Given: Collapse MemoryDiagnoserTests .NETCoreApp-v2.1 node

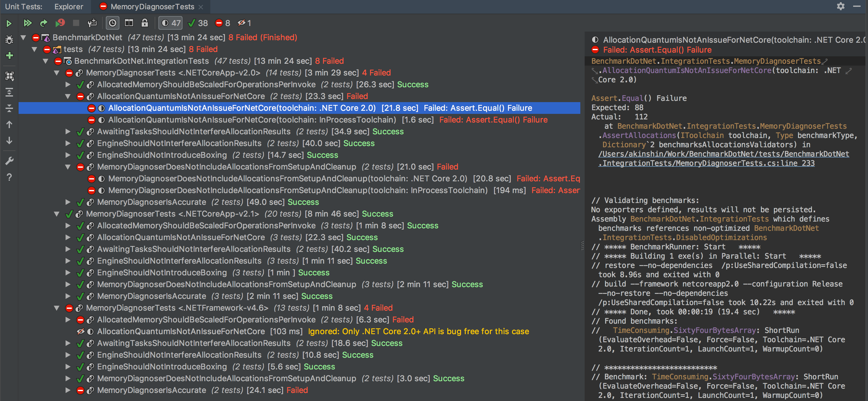Looking at the screenshot, I should [57, 214].
